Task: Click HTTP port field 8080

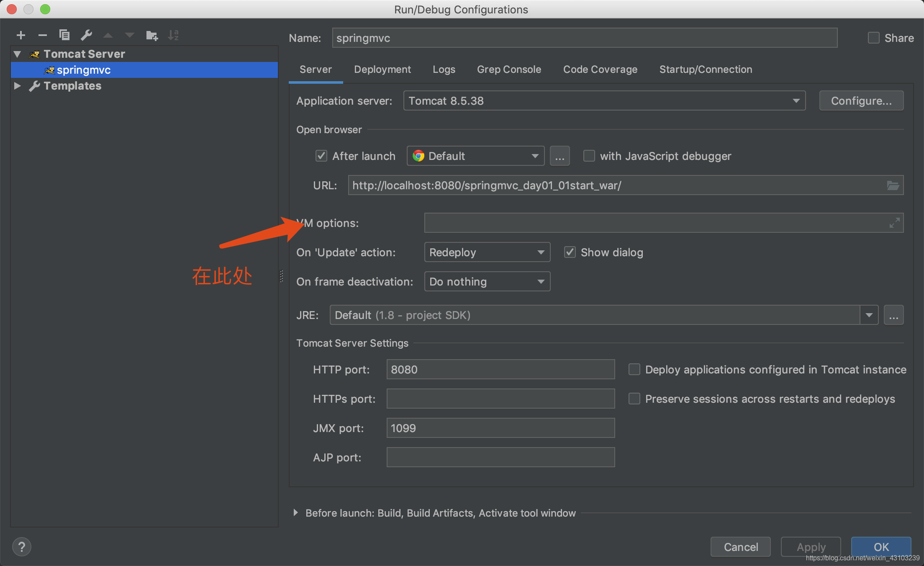Action: [x=501, y=369]
